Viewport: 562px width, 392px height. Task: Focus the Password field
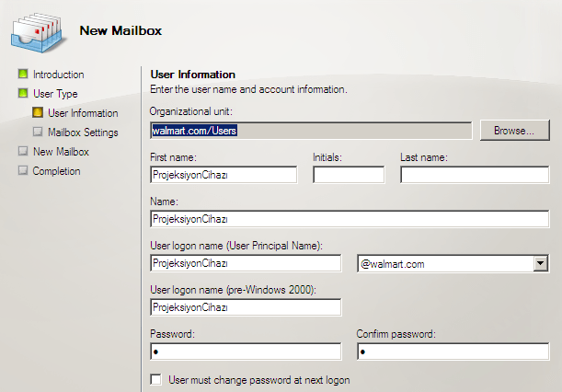coord(245,352)
